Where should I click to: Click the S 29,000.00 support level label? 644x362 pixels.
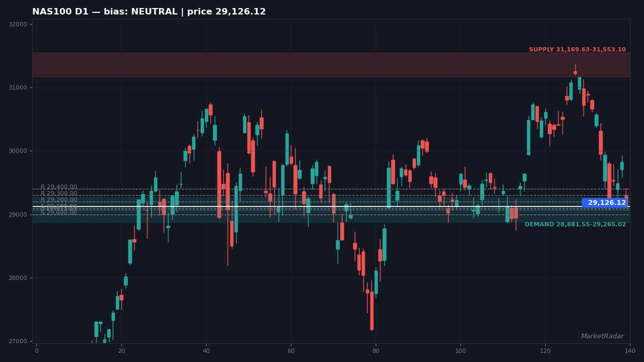point(59,213)
